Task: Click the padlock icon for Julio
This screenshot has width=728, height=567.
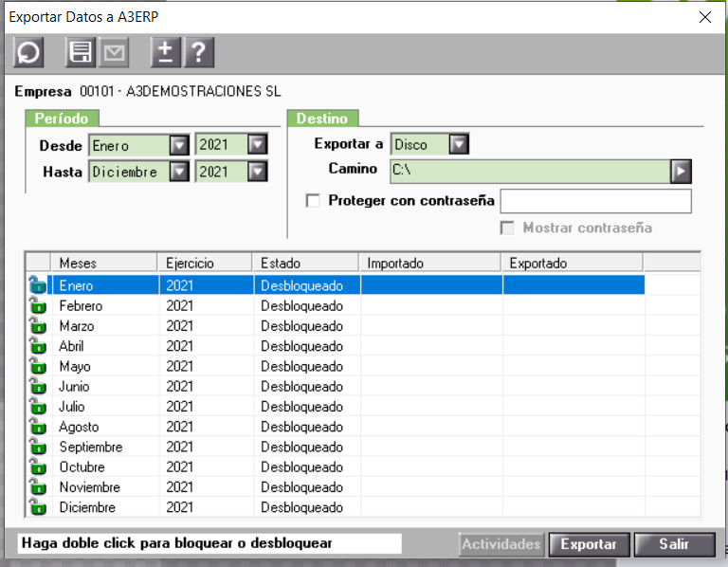Action: tap(38, 407)
